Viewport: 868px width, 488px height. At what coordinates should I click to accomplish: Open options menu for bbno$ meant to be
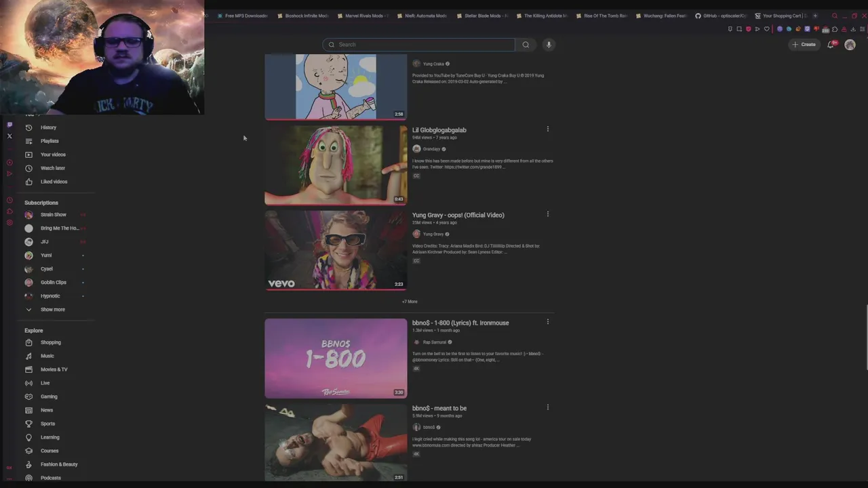tap(548, 407)
